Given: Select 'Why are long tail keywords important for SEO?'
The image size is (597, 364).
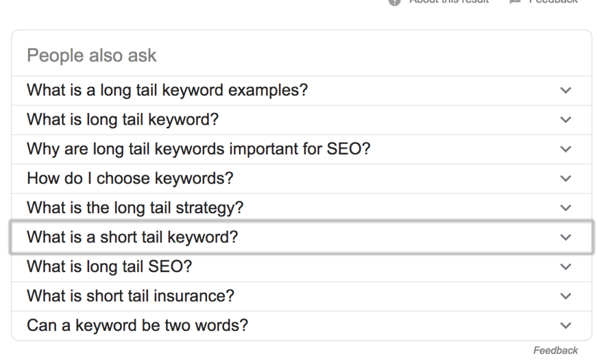Looking at the screenshot, I should pos(198,149).
